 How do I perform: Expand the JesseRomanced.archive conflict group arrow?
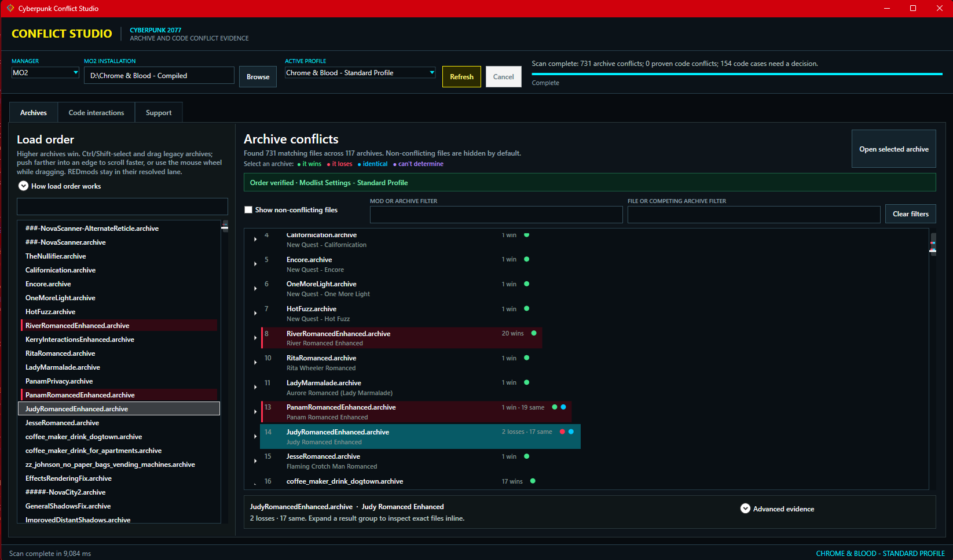[255, 461]
